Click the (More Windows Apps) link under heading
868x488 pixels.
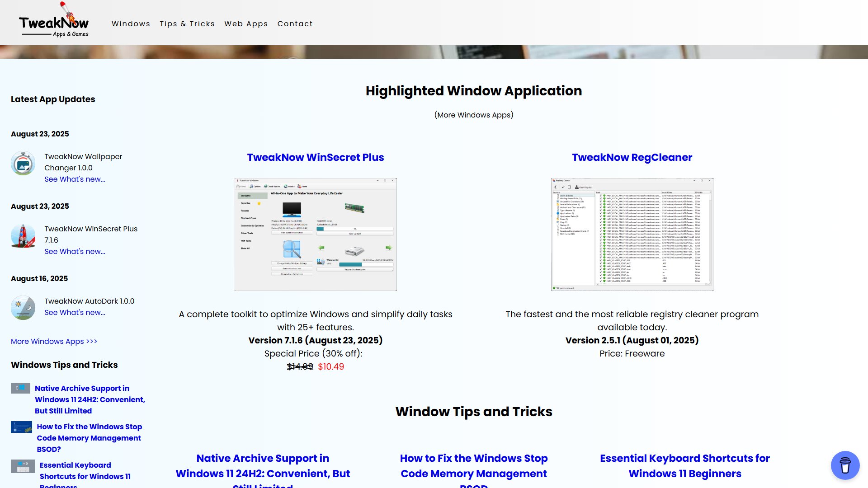click(474, 115)
